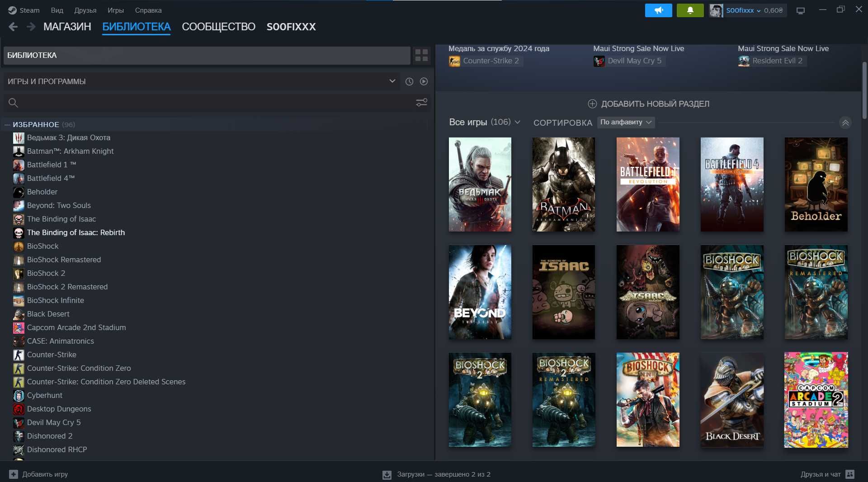Select the Batman Arkham Knight cover

point(564,184)
